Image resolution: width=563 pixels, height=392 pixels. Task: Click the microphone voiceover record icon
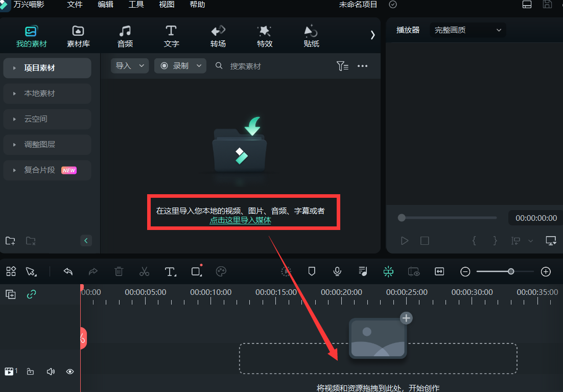click(x=337, y=271)
